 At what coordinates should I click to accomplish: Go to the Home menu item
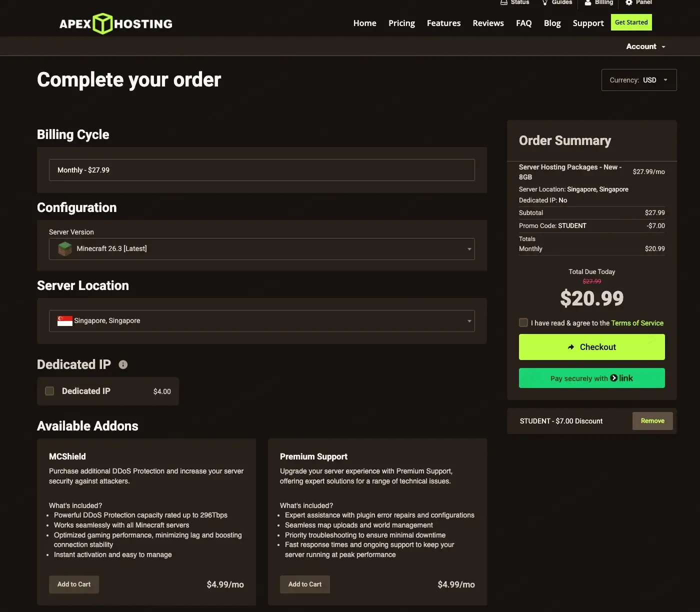365,23
